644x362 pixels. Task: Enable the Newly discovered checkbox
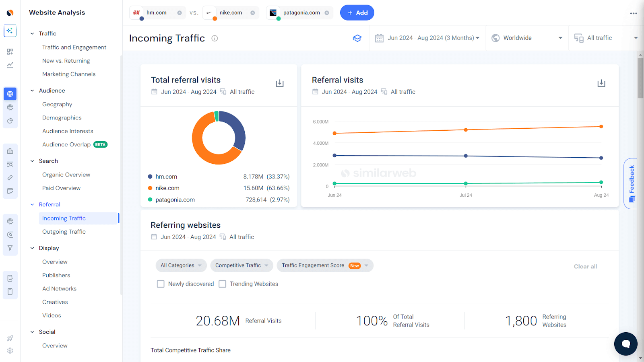tap(161, 284)
